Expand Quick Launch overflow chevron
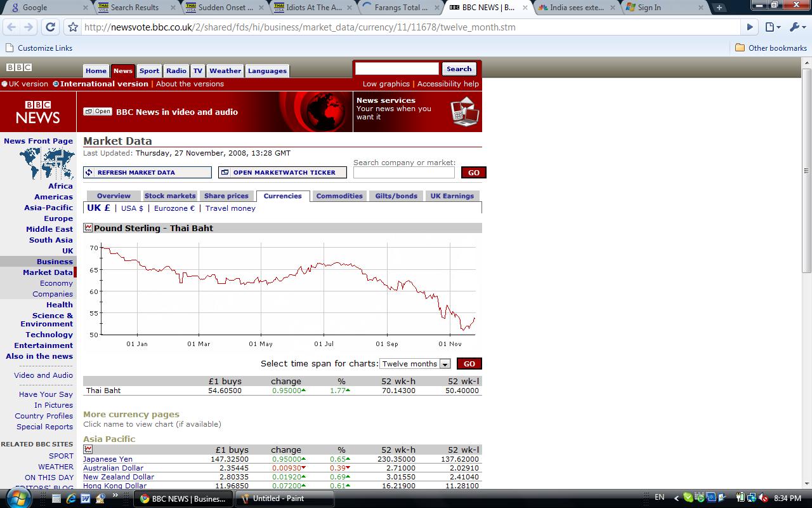 tap(115, 495)
